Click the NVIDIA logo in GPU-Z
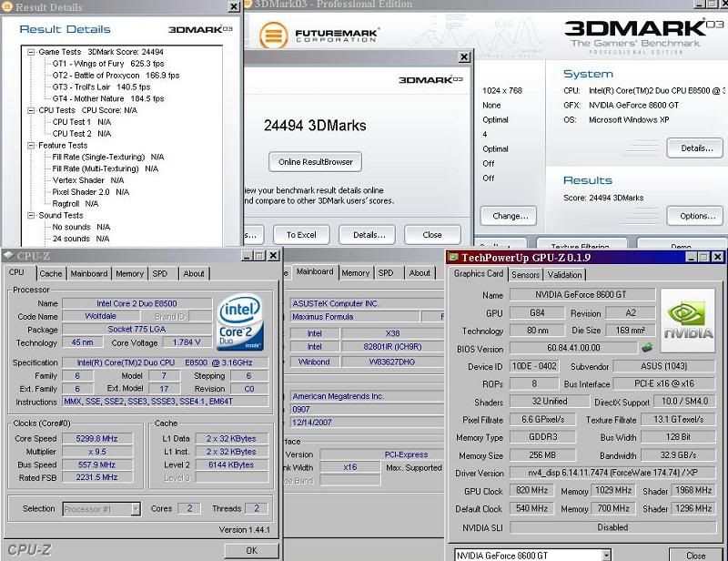The image size is (728, 561). coord(688,321)
